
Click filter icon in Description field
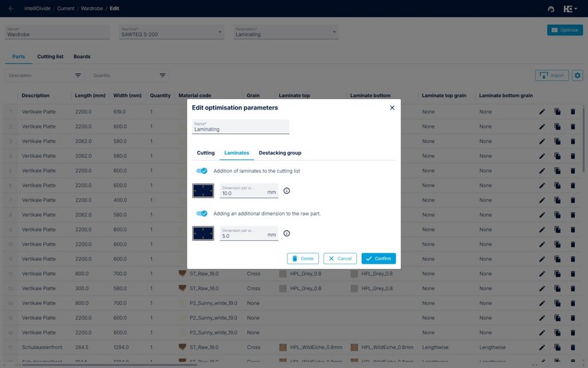click(78, 76)
